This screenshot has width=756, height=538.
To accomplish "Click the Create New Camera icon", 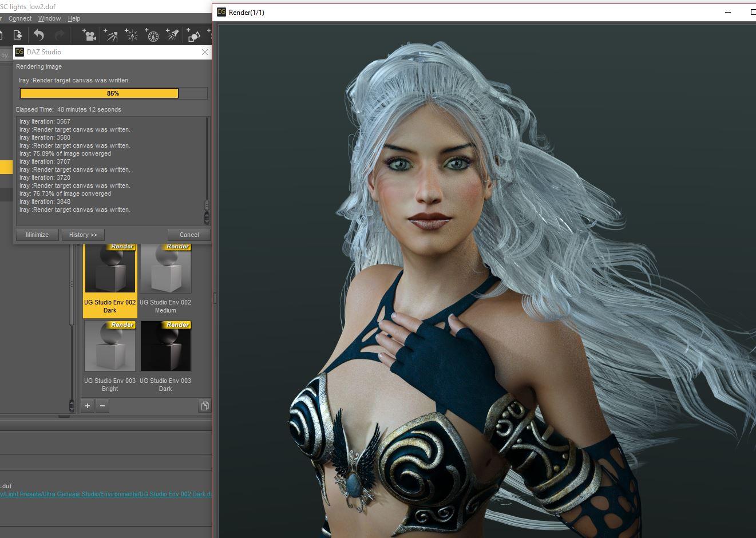I will pyautogui.click(x=89, y=35).
